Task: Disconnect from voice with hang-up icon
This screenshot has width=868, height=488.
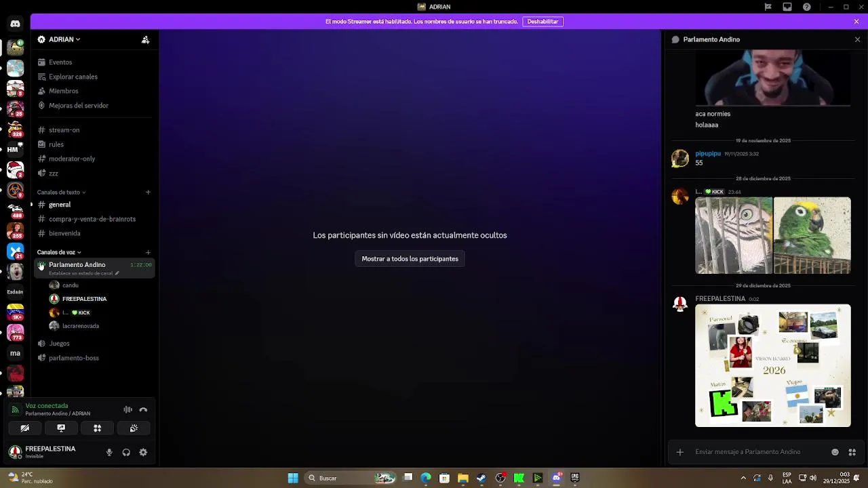Action: [143, 409]
